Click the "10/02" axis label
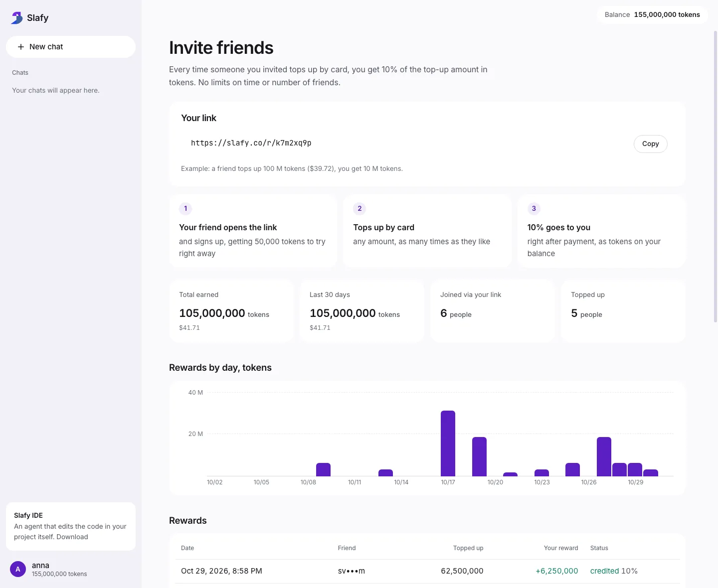 (215, 482)
